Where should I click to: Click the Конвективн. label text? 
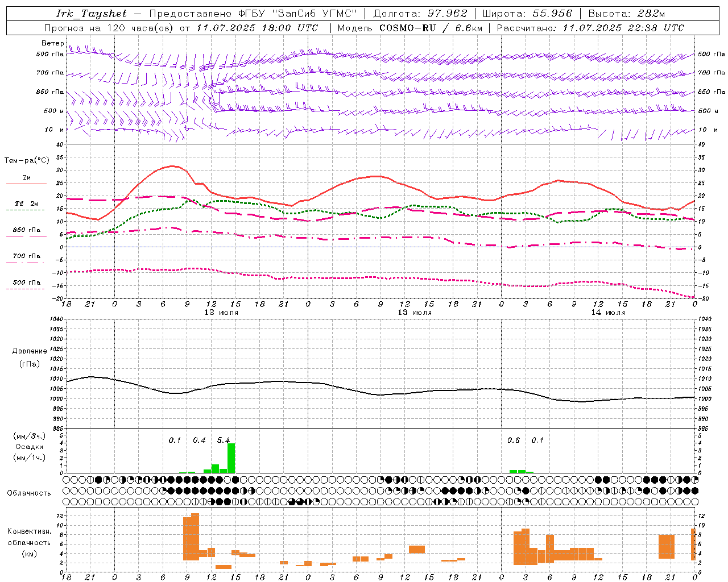click(x=30, y=531)
